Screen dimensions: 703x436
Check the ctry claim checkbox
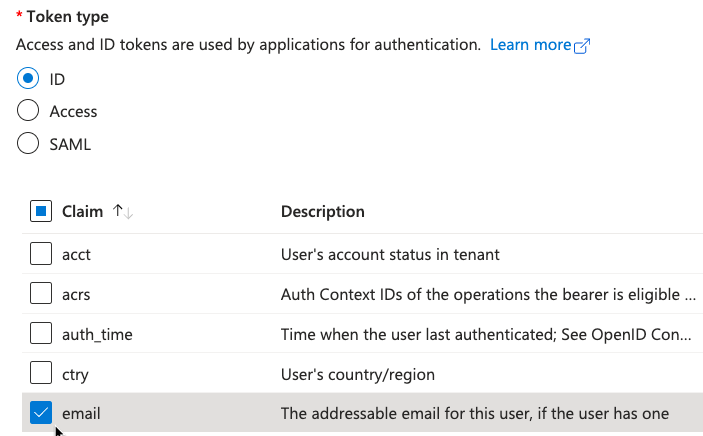pos(41,373)
